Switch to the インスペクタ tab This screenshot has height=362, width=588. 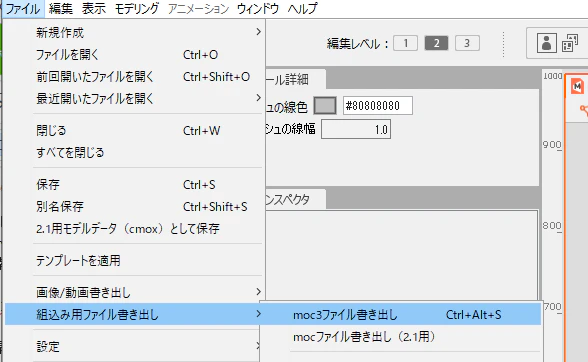295,199
